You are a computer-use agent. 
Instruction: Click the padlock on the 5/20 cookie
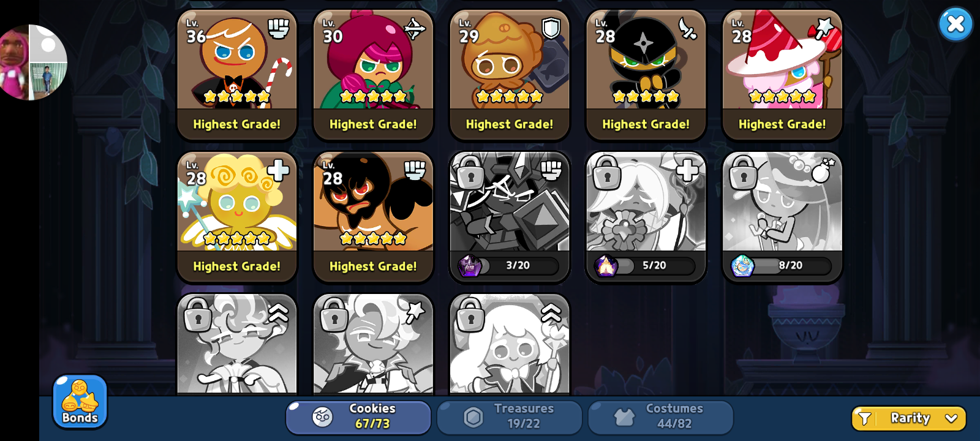pyautogui.click(x=606, y=172)
